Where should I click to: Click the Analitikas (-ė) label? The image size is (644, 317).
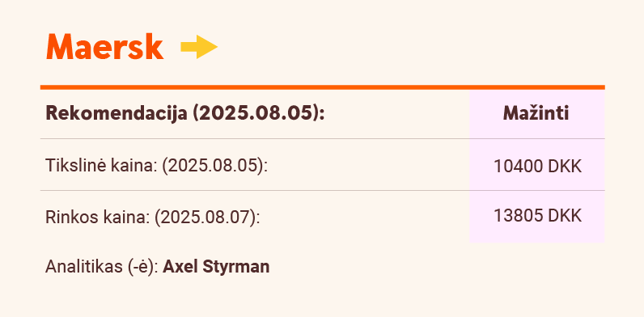pyautogui.click(x=102, y=267)
